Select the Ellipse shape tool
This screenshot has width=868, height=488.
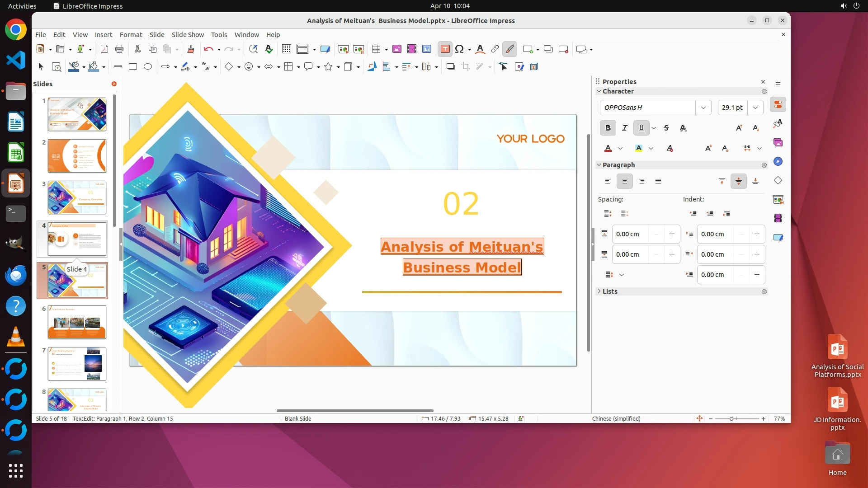coord(148,67)
